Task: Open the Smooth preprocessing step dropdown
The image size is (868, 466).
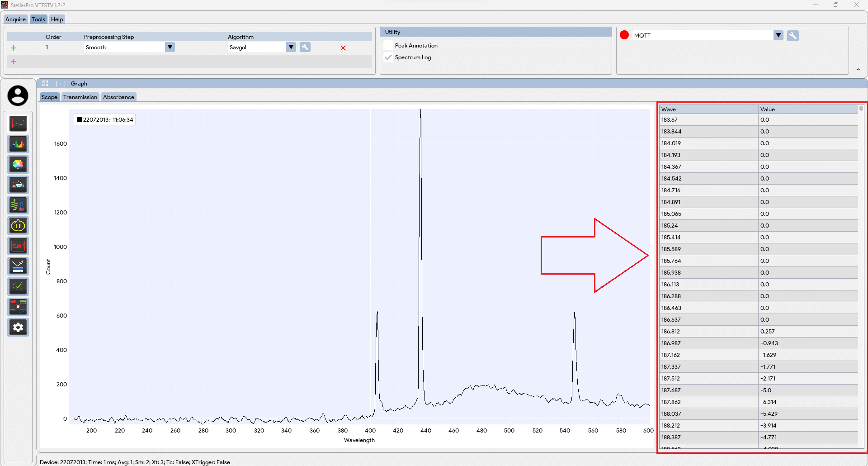Action: pyautogui.click(x=170, y=48)
